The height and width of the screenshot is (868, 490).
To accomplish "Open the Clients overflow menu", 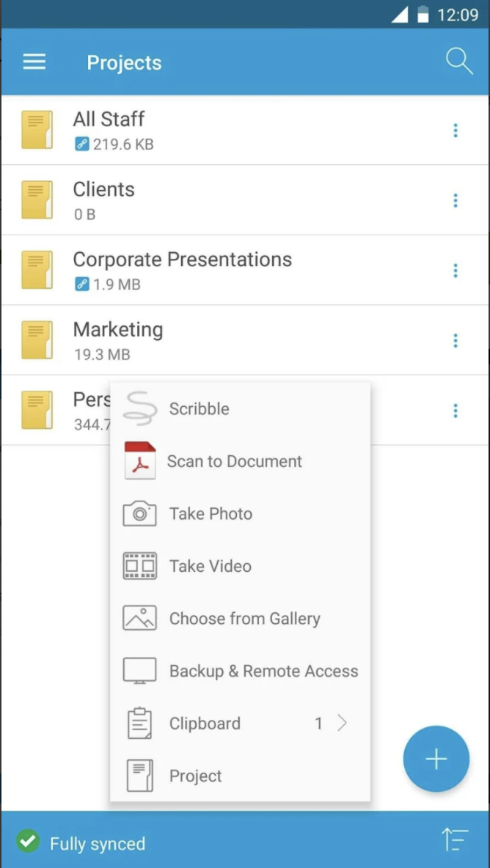I will [456, 200].
